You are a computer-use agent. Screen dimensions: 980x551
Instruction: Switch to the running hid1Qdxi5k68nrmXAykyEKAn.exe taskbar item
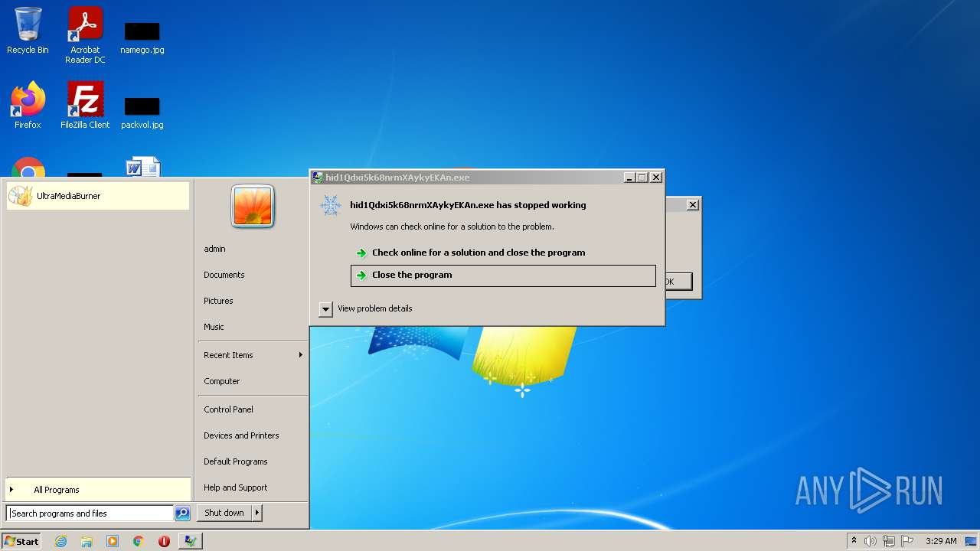(x=191, y=541)
